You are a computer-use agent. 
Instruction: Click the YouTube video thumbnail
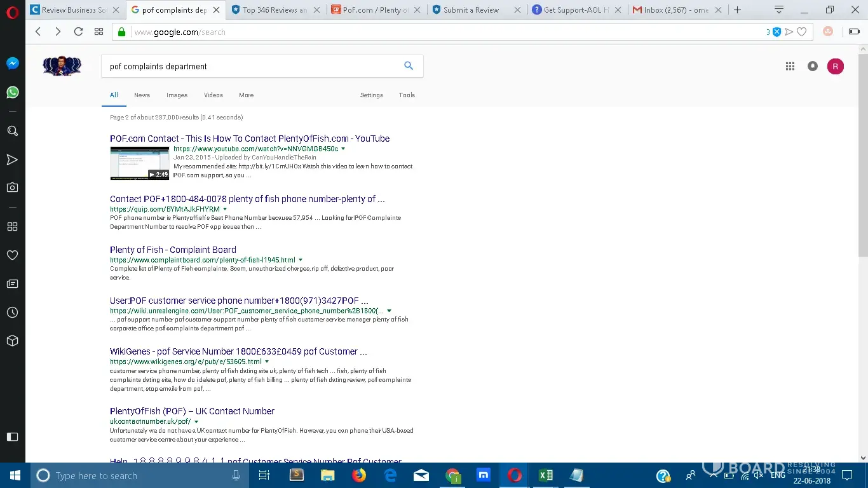(139, 163)
